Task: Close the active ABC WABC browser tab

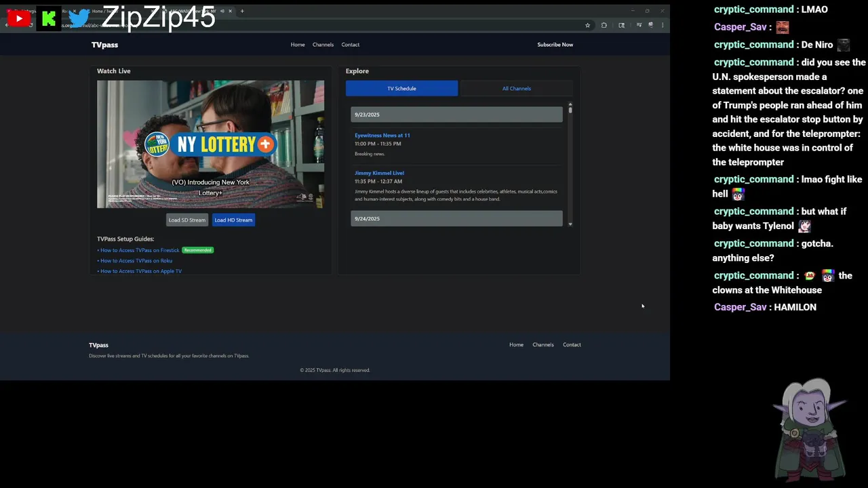Action: pyautogui.click(x=231, y=11)
